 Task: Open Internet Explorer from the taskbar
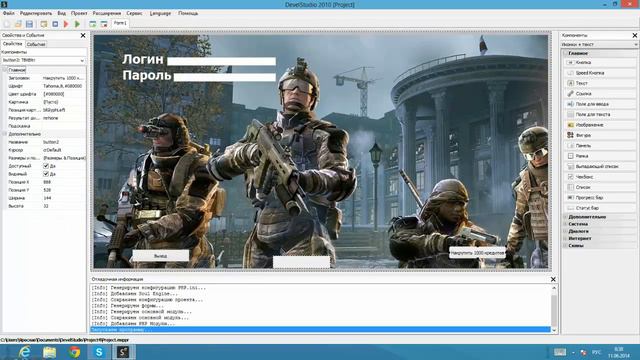click(x=24, y=352)
